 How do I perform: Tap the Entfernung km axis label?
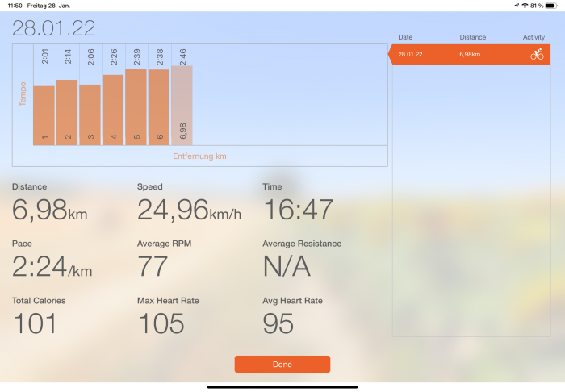click(199, 156)
